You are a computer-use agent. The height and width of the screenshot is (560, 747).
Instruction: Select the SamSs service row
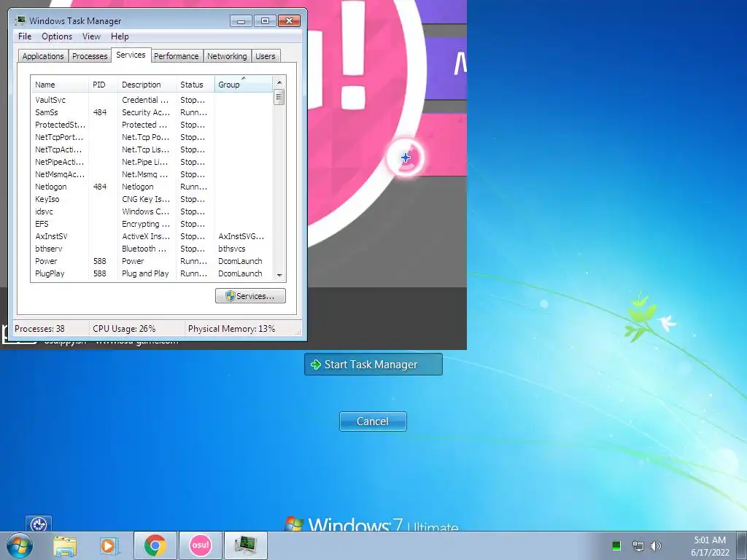pyautogui.click(x=152, y=112)
